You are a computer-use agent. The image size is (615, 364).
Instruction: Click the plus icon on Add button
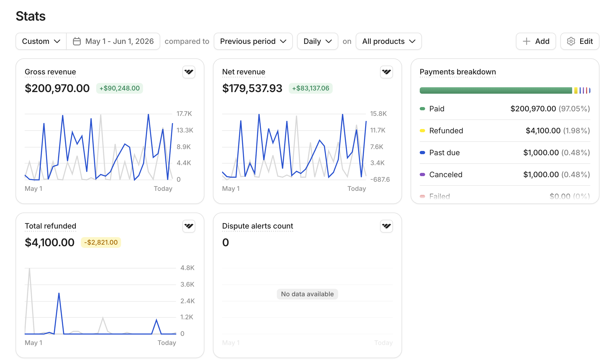pyautogui.click(x=526, y=41)
